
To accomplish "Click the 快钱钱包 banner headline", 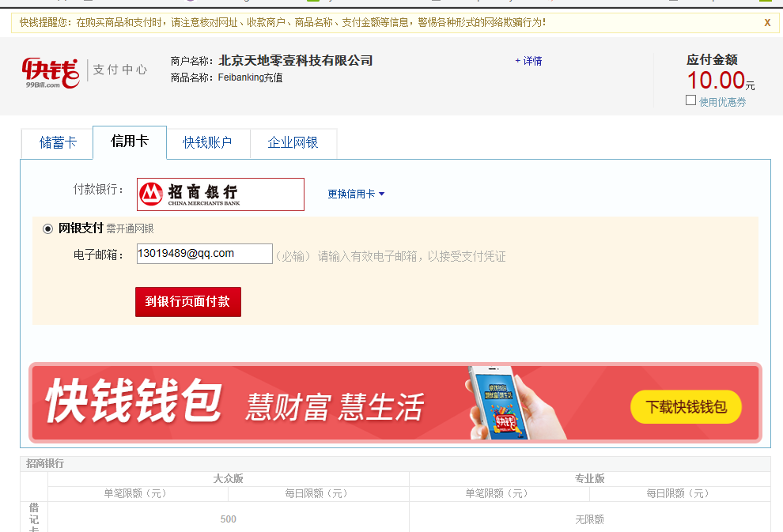I will point(134,401).
